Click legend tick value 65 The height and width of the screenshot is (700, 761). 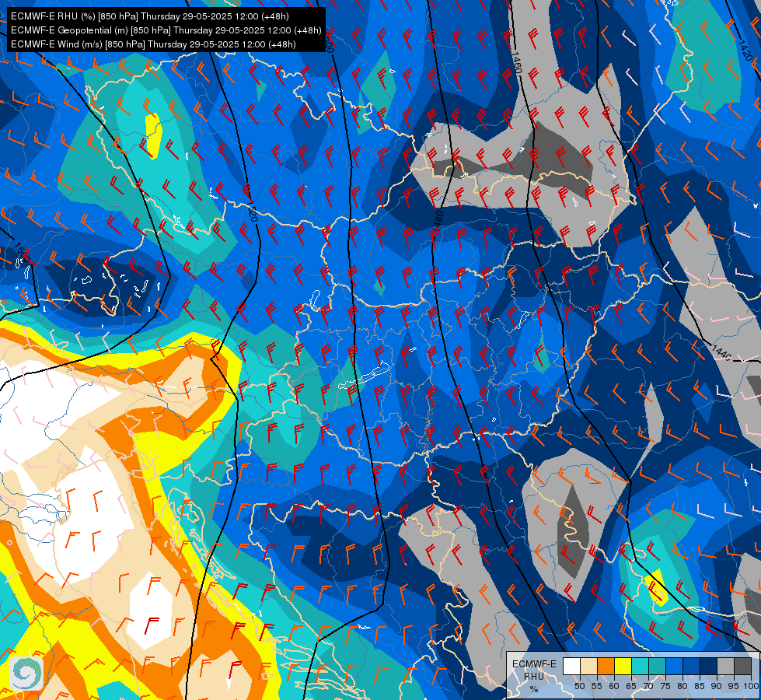point(631,686)
